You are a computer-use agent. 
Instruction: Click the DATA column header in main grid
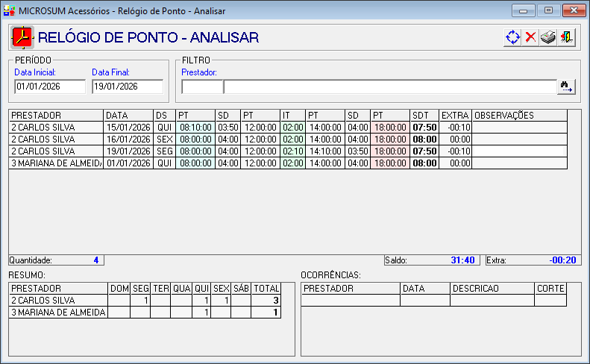[x=128, y=115]
